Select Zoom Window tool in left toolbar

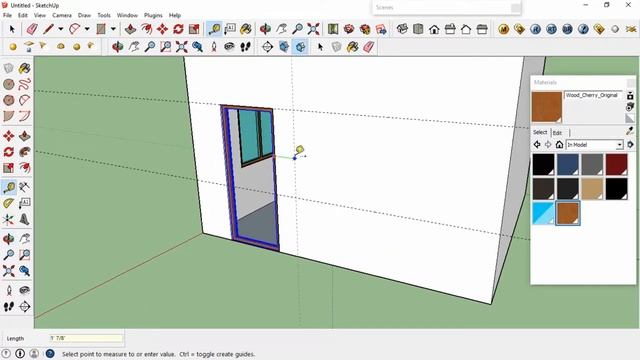(x=24, y=255)
